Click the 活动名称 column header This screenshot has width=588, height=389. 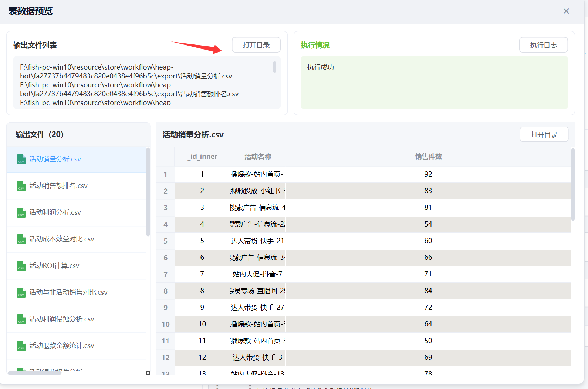click(258, 157)
